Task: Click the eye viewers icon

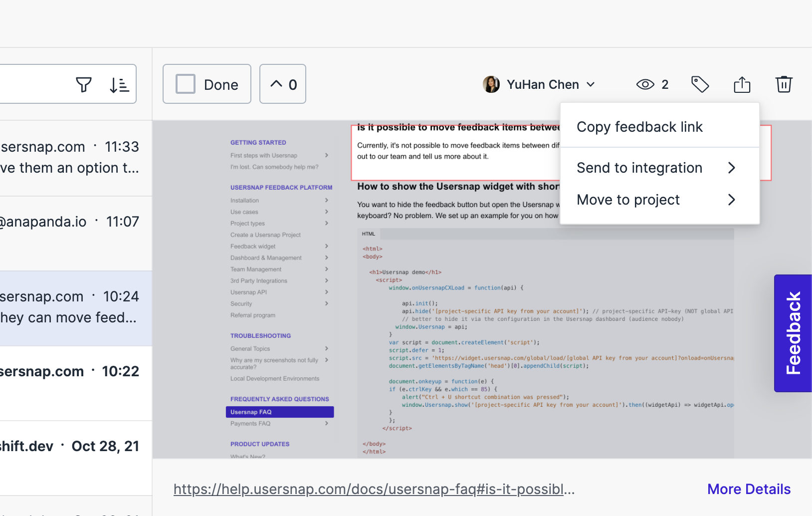Action: 645,84
